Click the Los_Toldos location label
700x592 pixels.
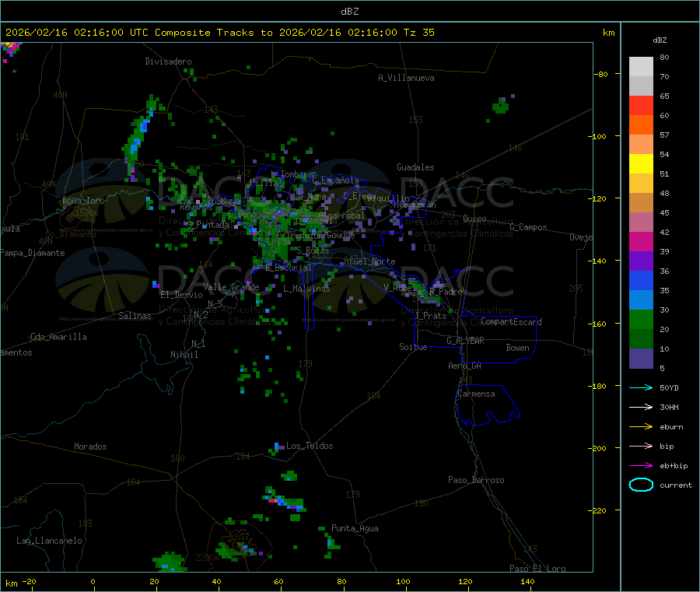tap(310, 446)
